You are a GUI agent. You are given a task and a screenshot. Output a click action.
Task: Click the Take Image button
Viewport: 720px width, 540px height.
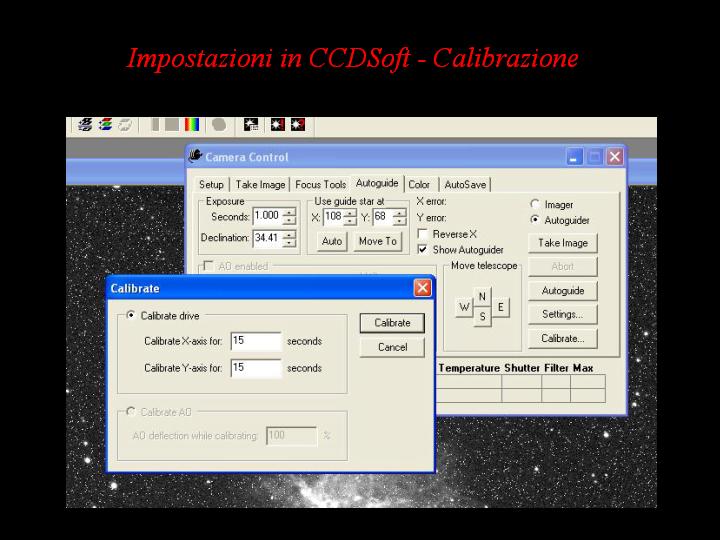point(563,243)
